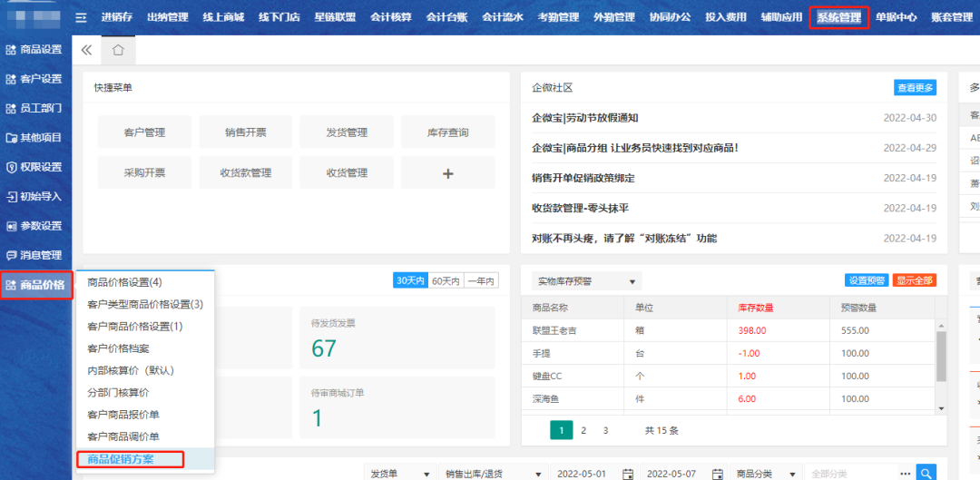980x480 pixels.
Task: Expand the 实物库存预警 dropdown
Action: [x=586, y=281]
